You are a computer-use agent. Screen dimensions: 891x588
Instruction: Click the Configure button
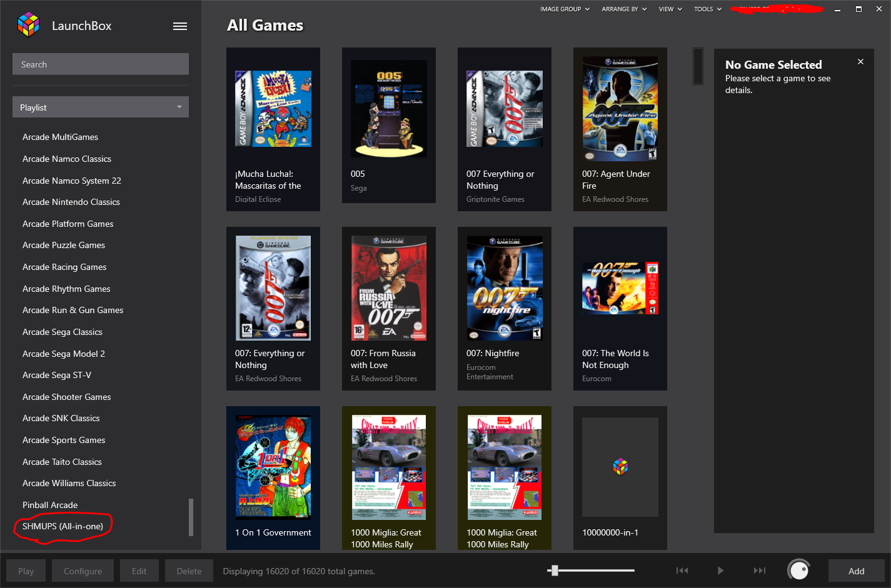tap(83, 571)
